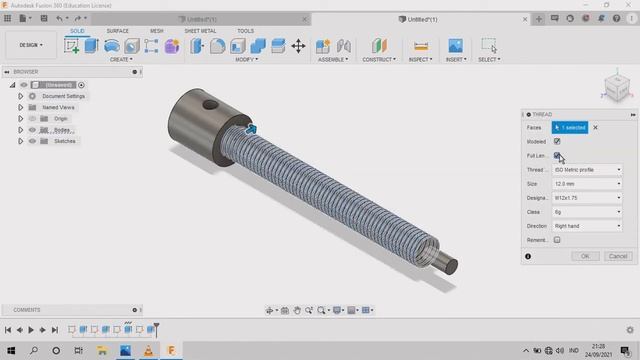Image resolution: width=640 pixels, height=360 pixels.
Task: Toggle visibility of the root component
Action: click(24, 85)
